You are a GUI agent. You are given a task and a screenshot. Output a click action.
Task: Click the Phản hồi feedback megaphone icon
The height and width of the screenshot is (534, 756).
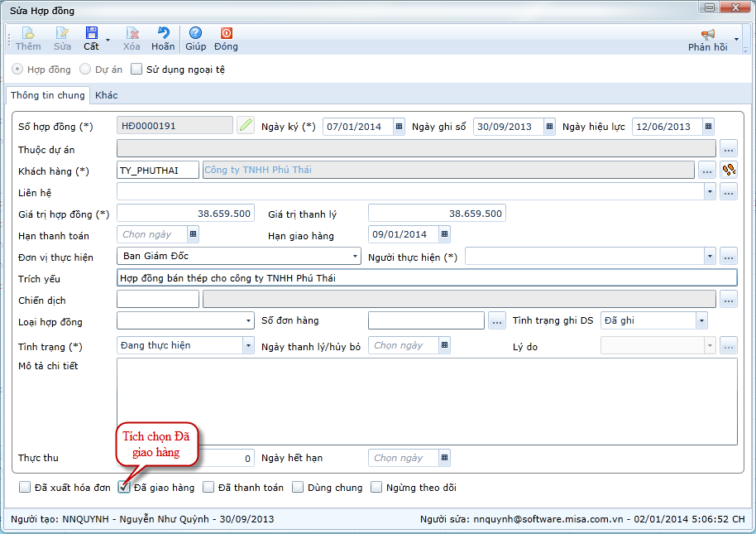point(707,34)
